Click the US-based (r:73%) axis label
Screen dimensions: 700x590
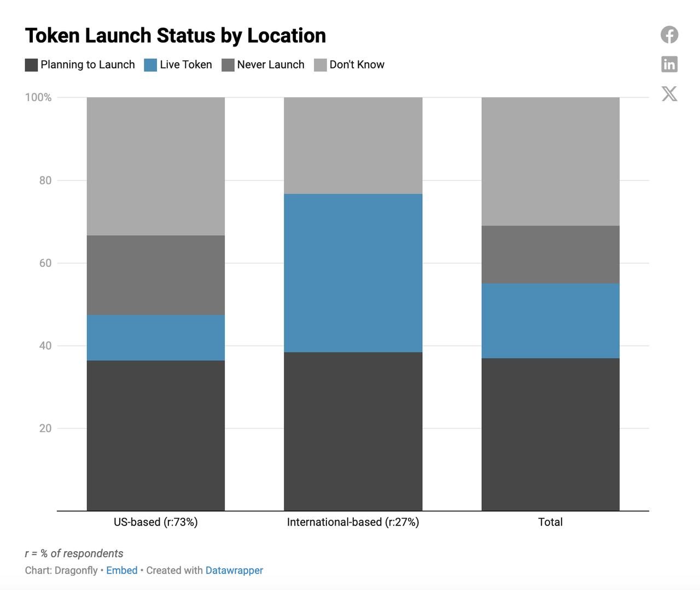156,522
